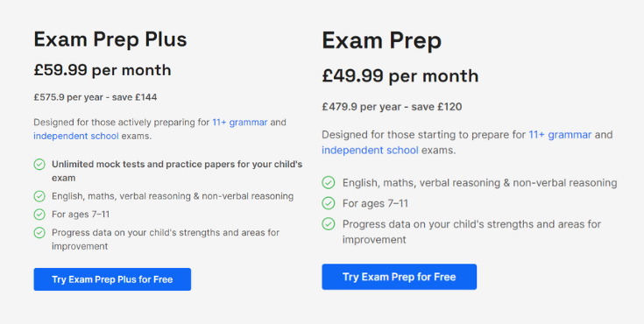Click the £575.9 per year savings text

click(x=96, y=98)
